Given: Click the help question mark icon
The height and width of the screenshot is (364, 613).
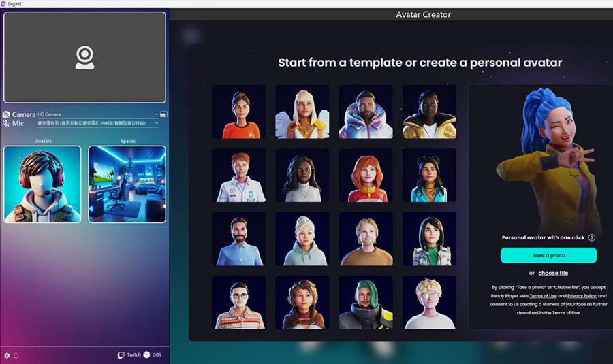Looking at the screenshot, I should (x=592, y=237).
